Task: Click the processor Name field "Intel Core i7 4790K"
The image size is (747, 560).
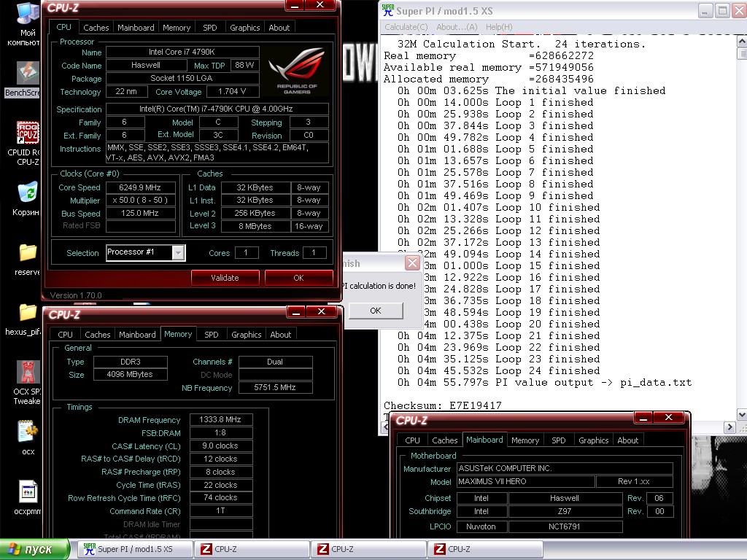Action: point(182,52)
